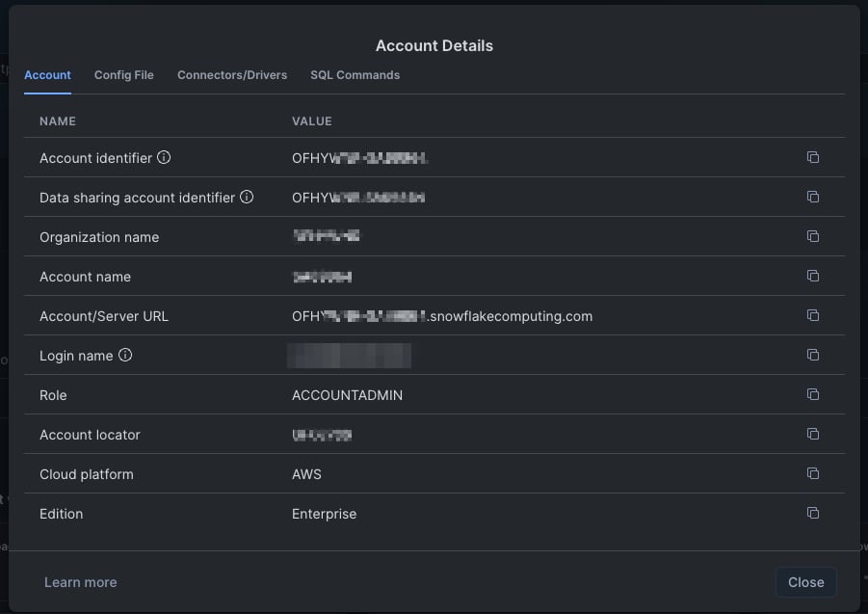Switch to the Config File tab
868x614 pixels.
[124, 75]
